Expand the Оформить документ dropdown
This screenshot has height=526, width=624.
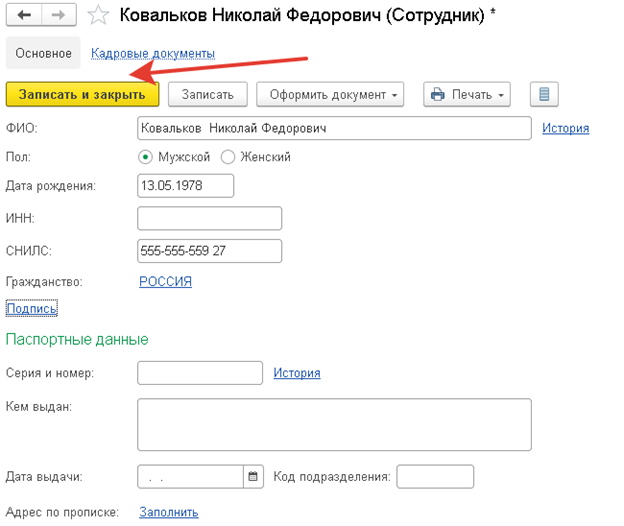pyautogui.click(x=330, y=94)
